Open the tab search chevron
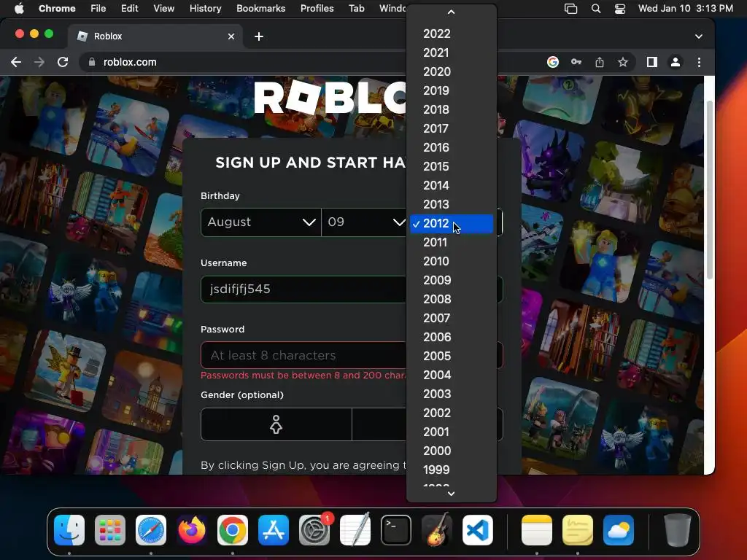This screenshot has height=560, width=747. [x=698, y=36]
